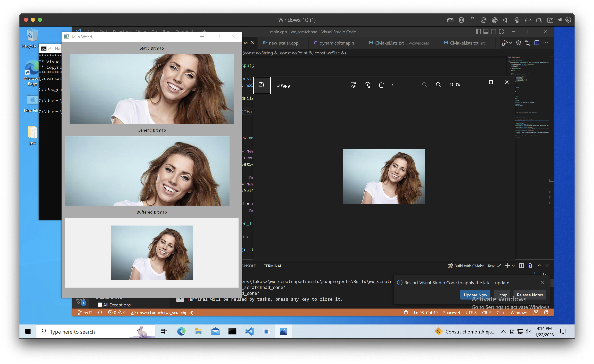This screenshot has width=594, height=364.
Task: Open notifications bell in the status bar
Action: coord(546,313)
